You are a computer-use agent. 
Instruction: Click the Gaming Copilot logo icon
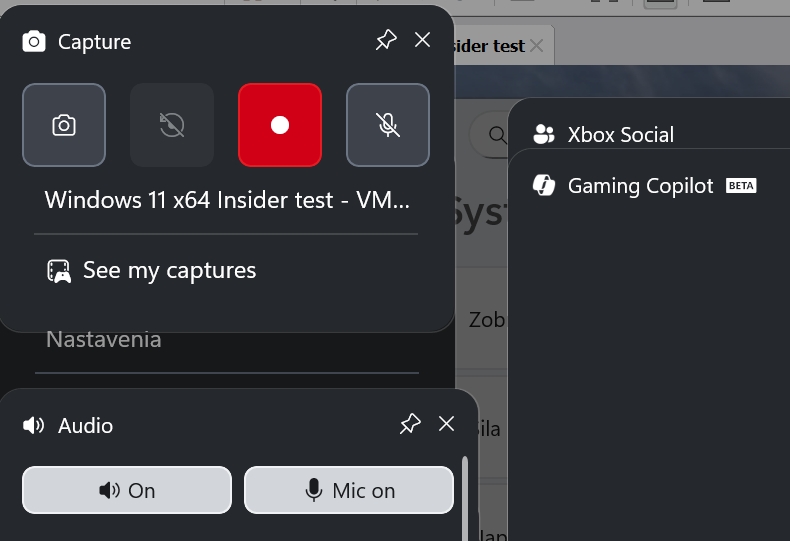[x=544, y=186]
